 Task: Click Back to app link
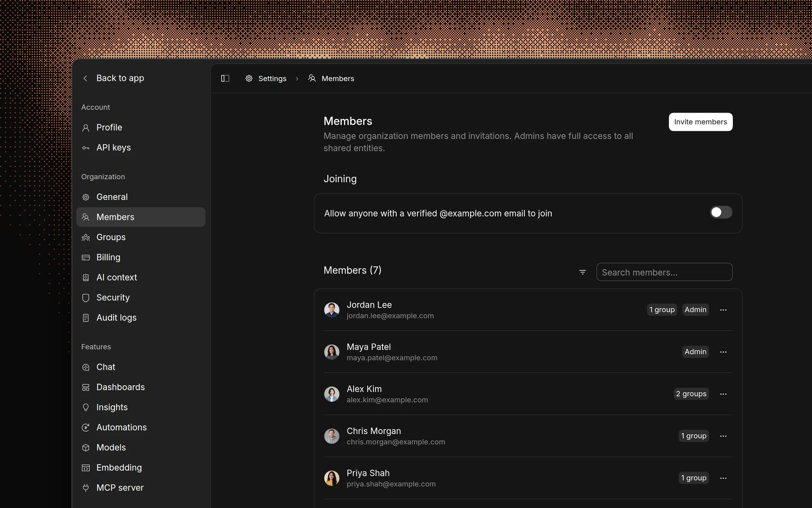coord(120,78)
